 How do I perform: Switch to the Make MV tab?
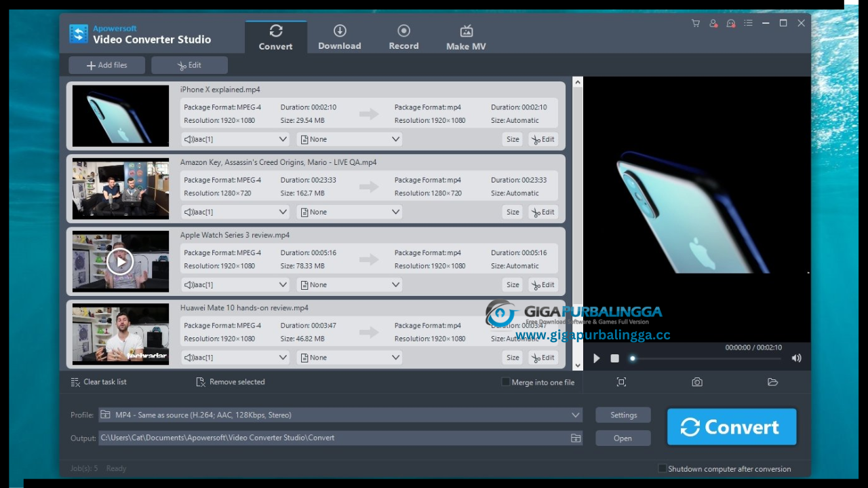pyautogui.click(x=466, y=37)
